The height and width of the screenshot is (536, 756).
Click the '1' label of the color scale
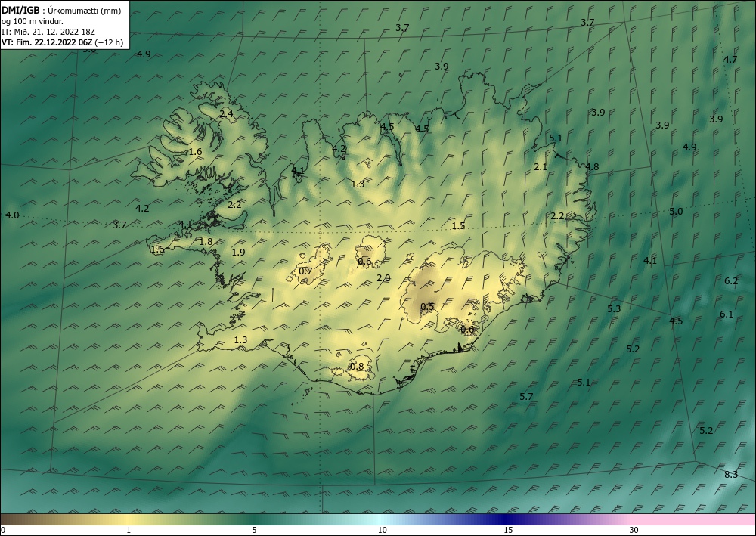(129, 530)
